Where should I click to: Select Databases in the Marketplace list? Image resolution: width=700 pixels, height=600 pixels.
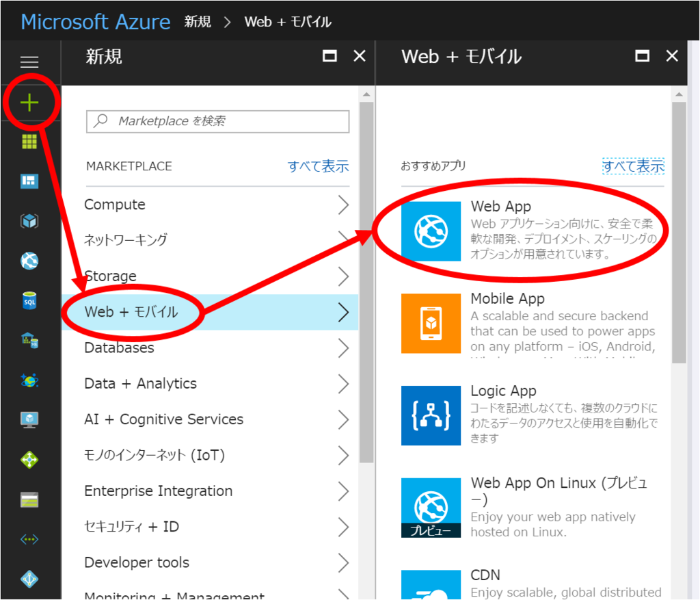(x=211, y=348)
